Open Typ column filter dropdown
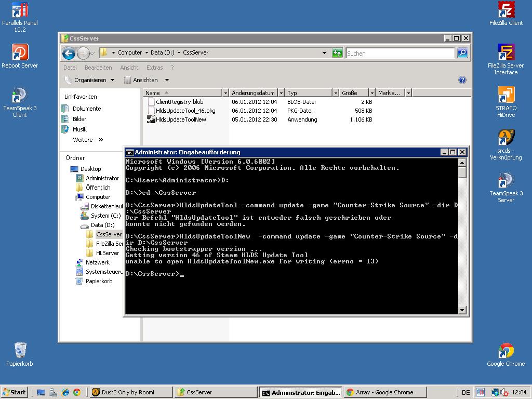The height and width of the screenshot is (399, 532). pyautogui.click(x=336, y=93)
